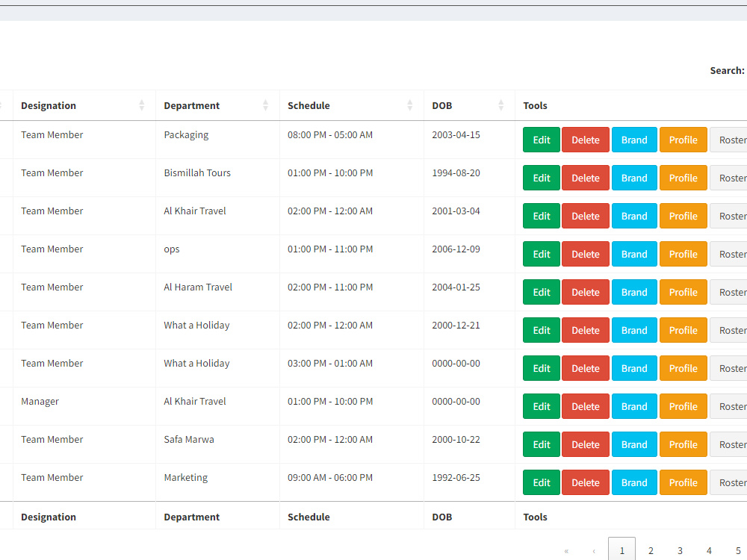This screenshot has height=560, width=747.
Task: Edit the Bismillah Tours employee
Action: [x=541, y=178]
